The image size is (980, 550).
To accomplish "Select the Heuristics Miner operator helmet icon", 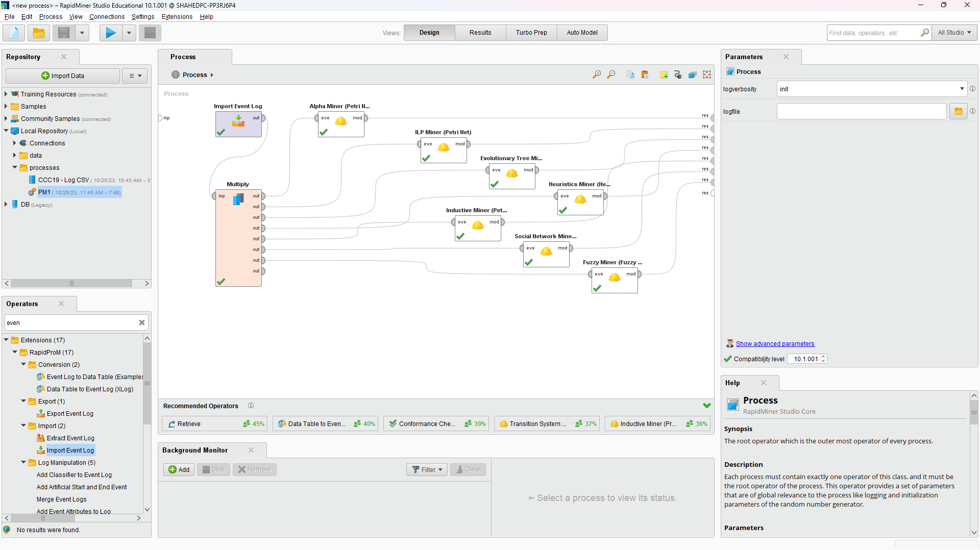I will tap(580, 199).
